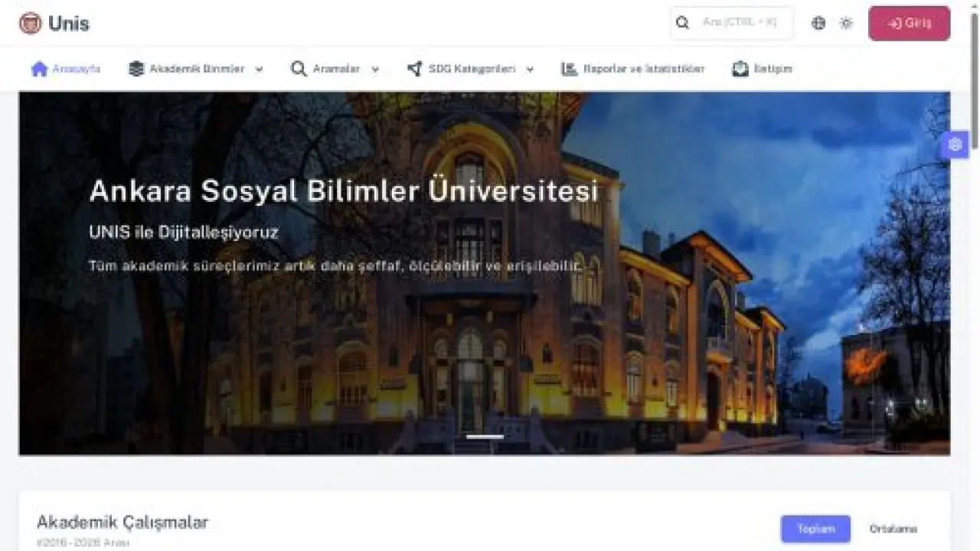Select the Toplam toggle button

(815, 529)
